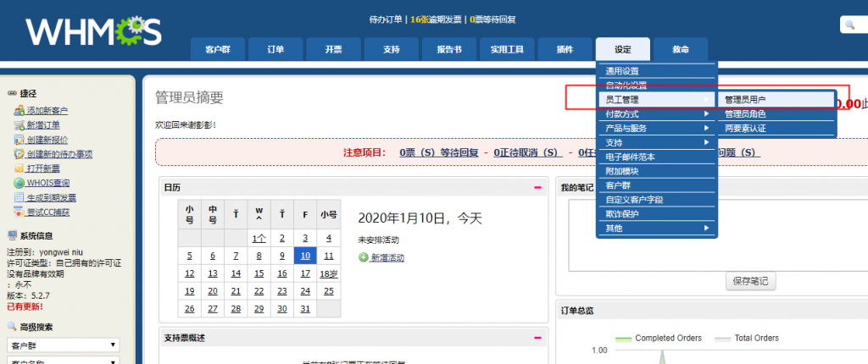Select today, 10, in the calendar

[305, 256]
